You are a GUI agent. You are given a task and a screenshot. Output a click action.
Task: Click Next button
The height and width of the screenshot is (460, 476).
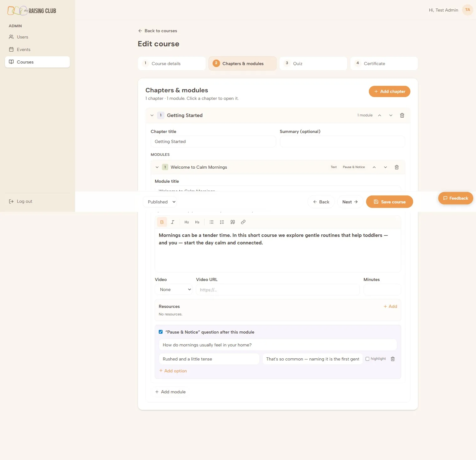[x=350, y=202]
